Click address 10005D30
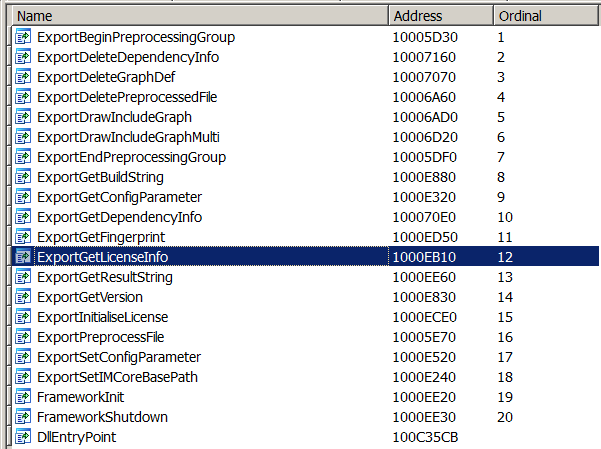This screenshot has width=601, height=449. click(x=425, y=37)
